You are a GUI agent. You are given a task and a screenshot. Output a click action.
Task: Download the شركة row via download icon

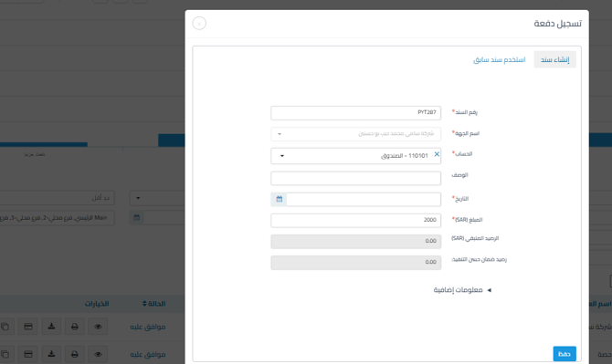pyautogui.click(x=51, y=327)
